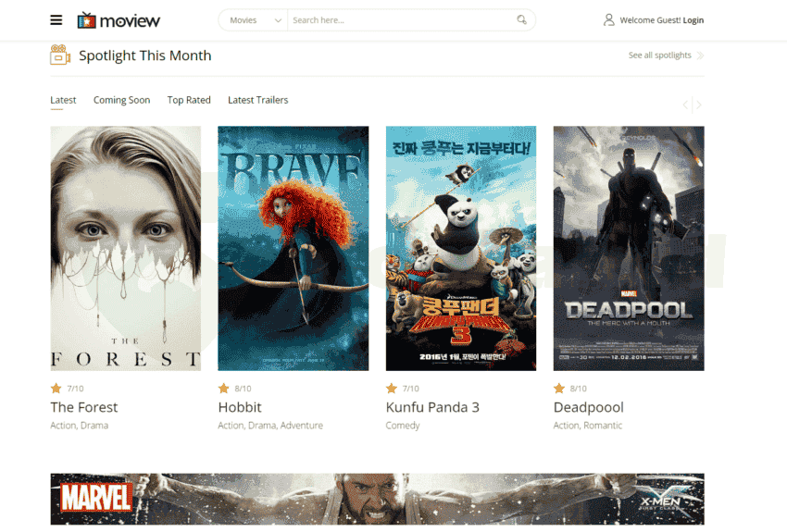The width and height of the screenshot is (787, 532).
Task: Click the star icon for Hobbit
Action: (x=223, y=388)
